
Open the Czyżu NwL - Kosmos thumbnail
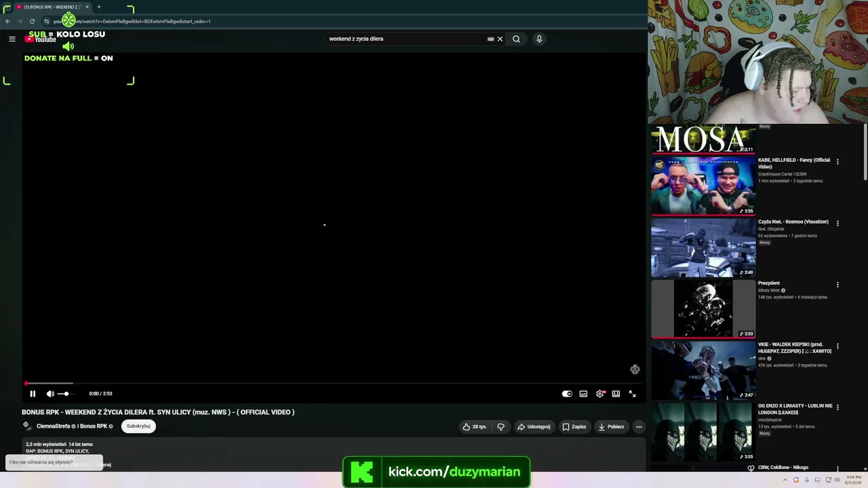(703, 247)
